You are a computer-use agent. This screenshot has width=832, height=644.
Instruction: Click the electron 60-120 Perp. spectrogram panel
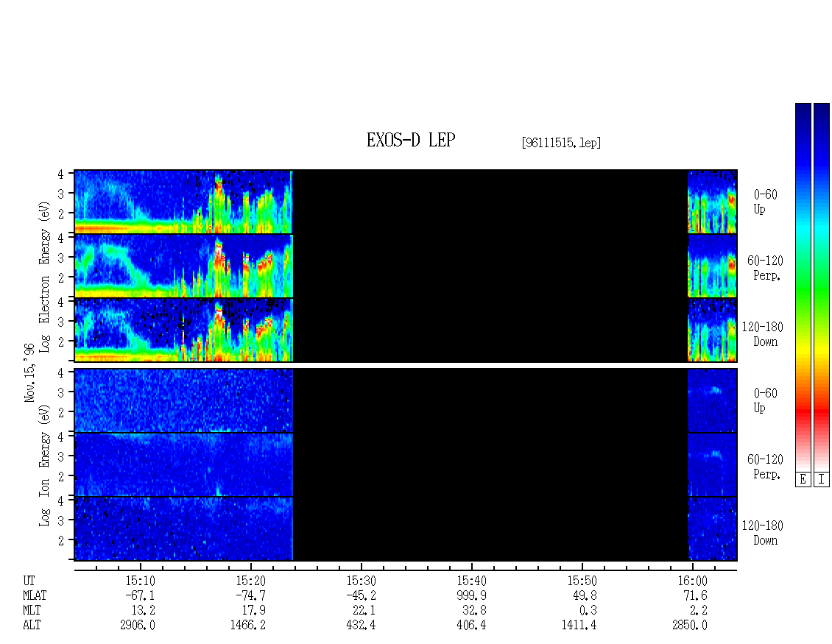point(406,266)
